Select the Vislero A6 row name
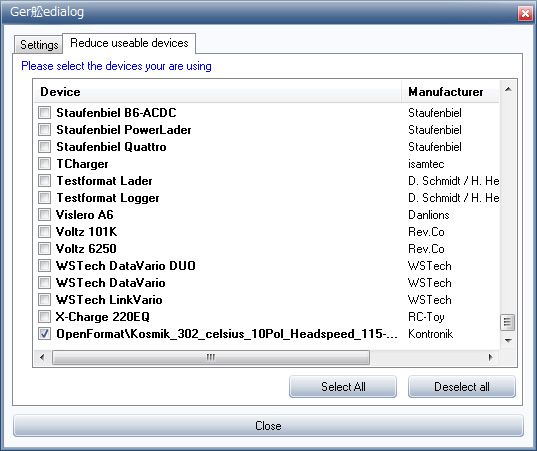The height and width of the screenshot is (451, 537). click(85, 215)
